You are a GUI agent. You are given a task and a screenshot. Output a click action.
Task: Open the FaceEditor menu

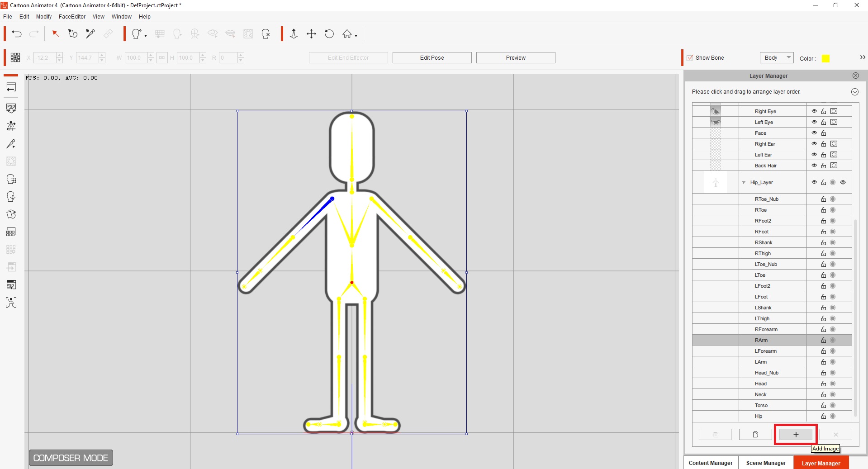[72, 17]
